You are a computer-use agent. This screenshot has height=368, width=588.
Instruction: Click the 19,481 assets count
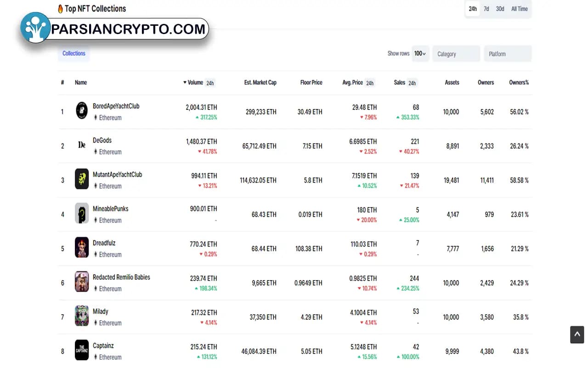click(451, 180)
